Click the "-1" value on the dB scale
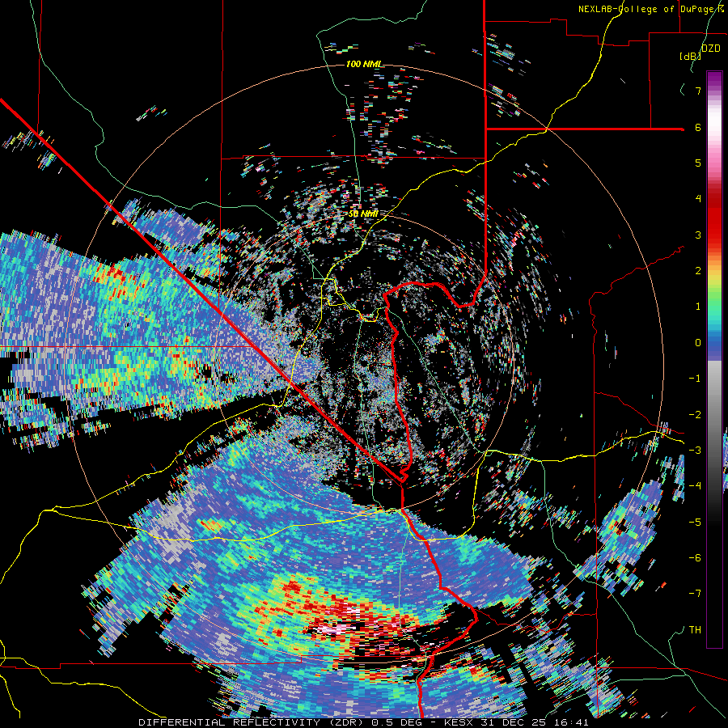This screenshot has width=728, height=728. [x=695, y=379]
